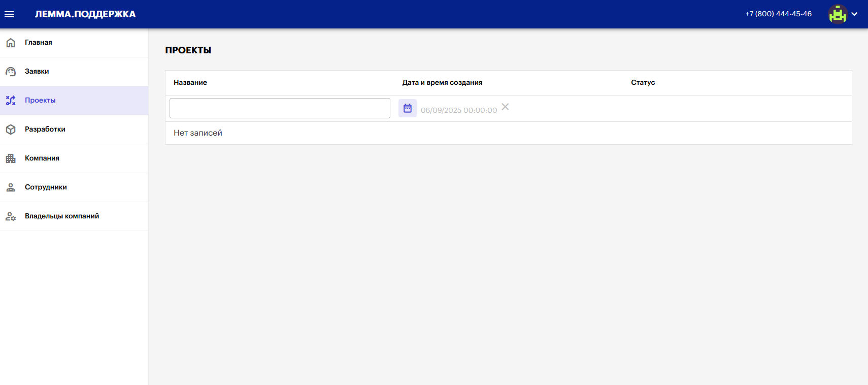Screen dimensions: 868x385
Task: Expand the user profile dropdown chevron
Action: 855,14
